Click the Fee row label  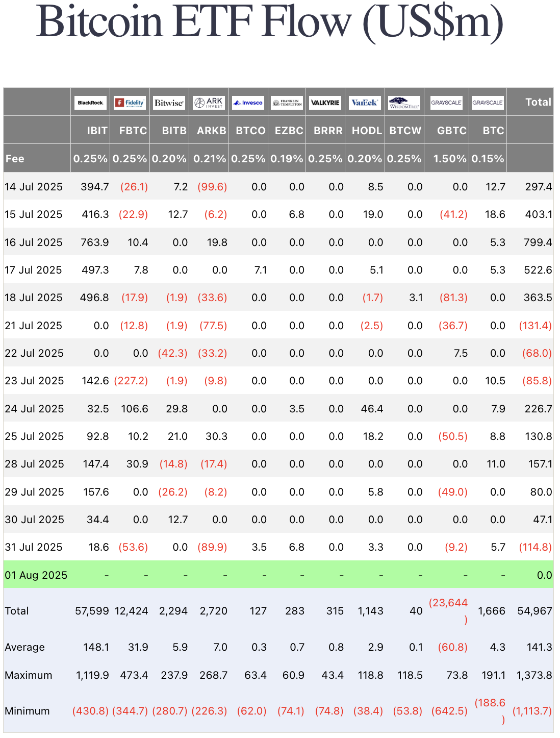(15, 159)
